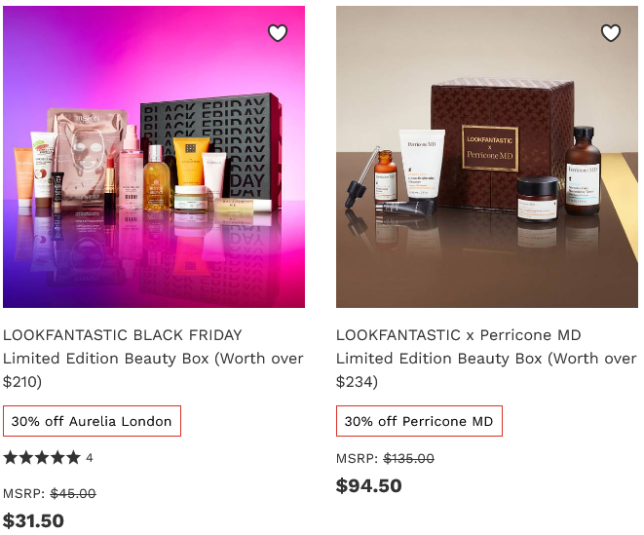The image size is (644, 535).
Task: Click the first star in the rating
Action: [10, 458]
